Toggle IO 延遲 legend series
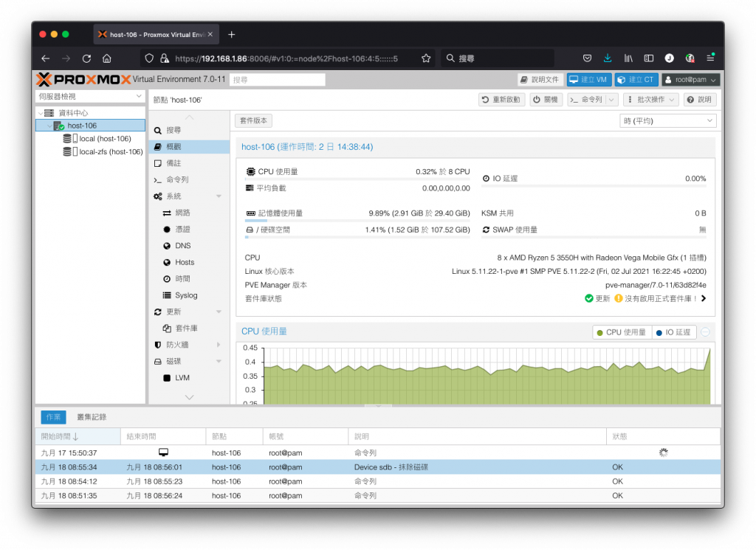 673,332
